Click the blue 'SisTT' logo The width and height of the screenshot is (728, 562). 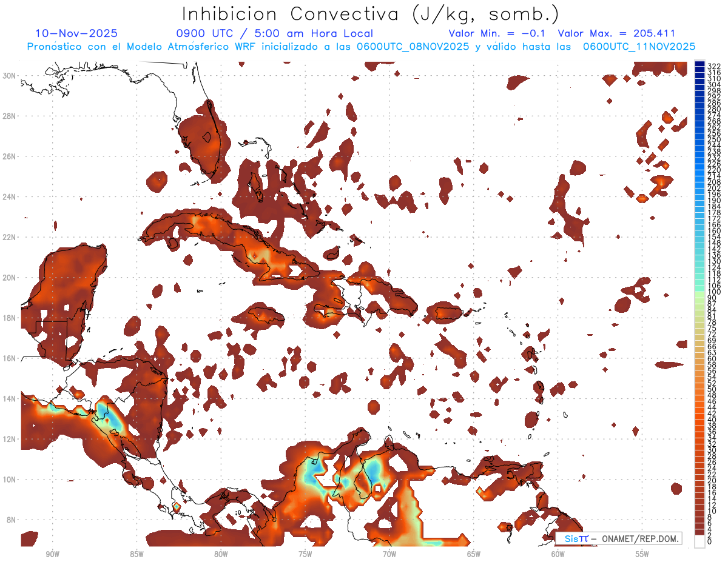pyautogui.click(x=576, y=538)
